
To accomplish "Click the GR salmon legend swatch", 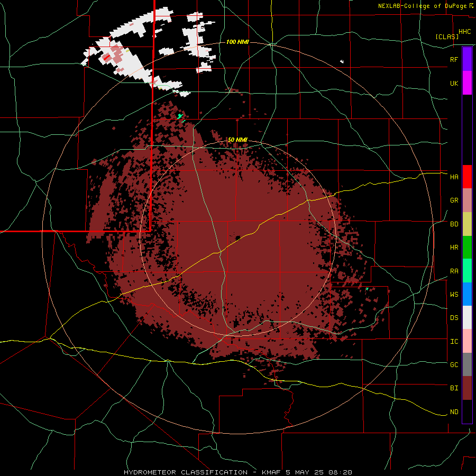I will click(467, 200).
